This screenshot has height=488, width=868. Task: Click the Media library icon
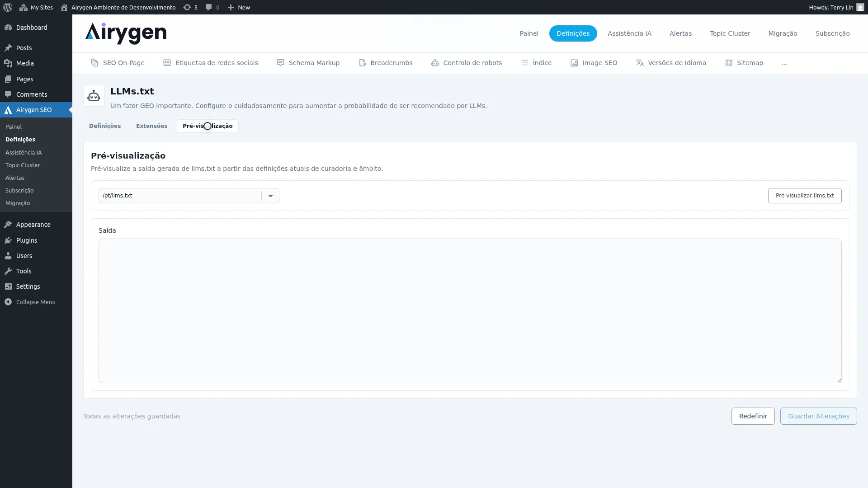[8, 63]
